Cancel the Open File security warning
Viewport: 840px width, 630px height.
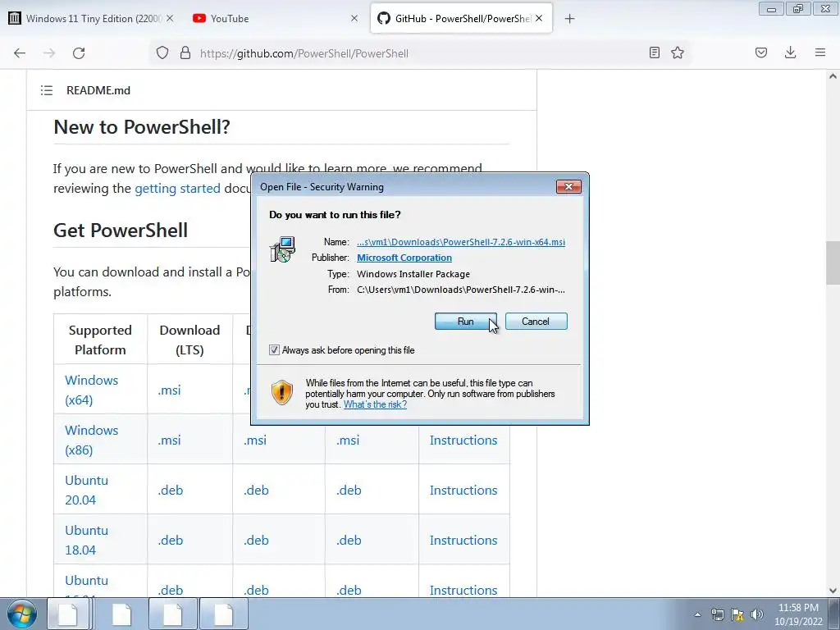[536, 322]
